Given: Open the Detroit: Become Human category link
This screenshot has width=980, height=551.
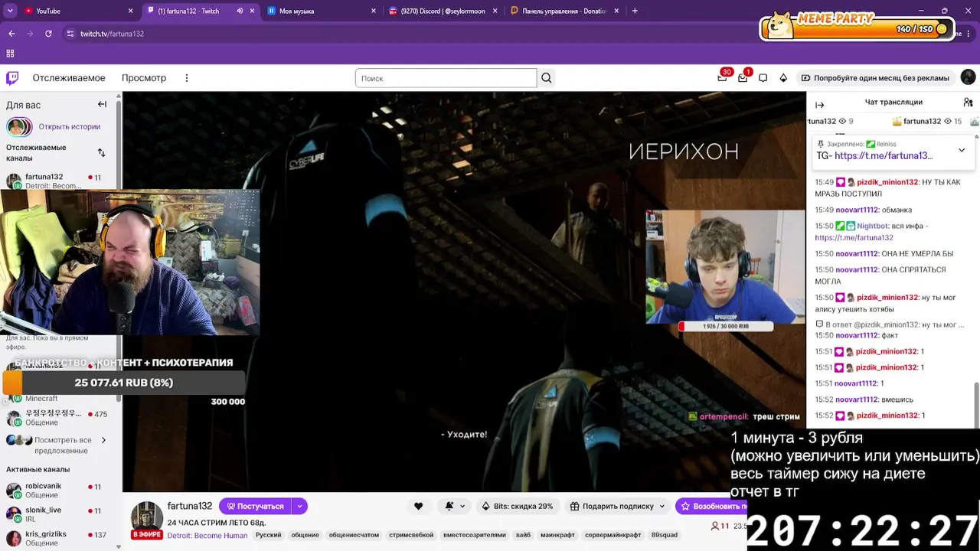Looking at the screenshot, I should tap(207, 535).
